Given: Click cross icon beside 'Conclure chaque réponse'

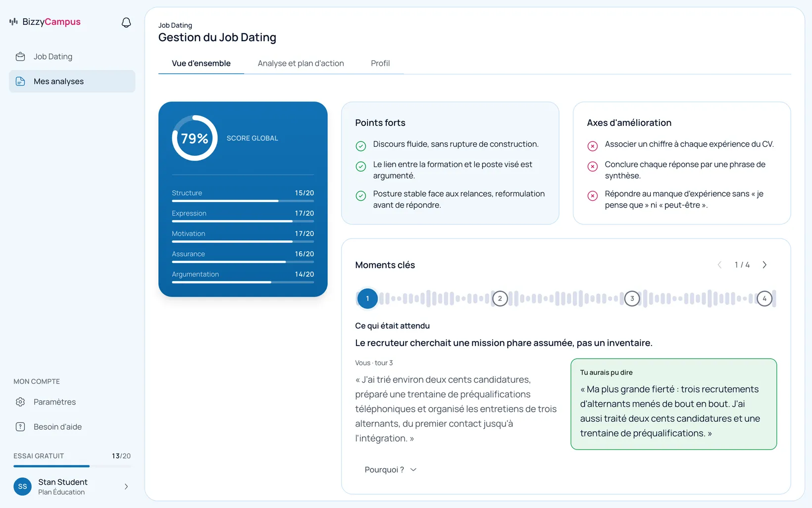Looking at the screenshot, I should pyautogui.click(x=593, y=167).
